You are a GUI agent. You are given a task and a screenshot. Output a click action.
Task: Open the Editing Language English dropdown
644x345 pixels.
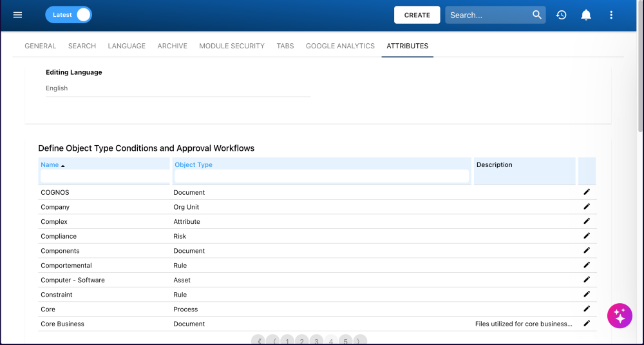tap(178, 88)
